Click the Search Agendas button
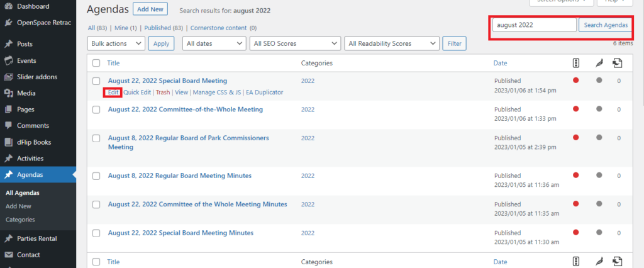 pos(606,25)
